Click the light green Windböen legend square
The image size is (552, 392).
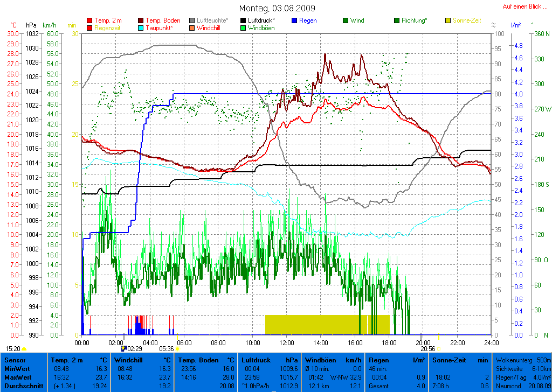(244, 28)
